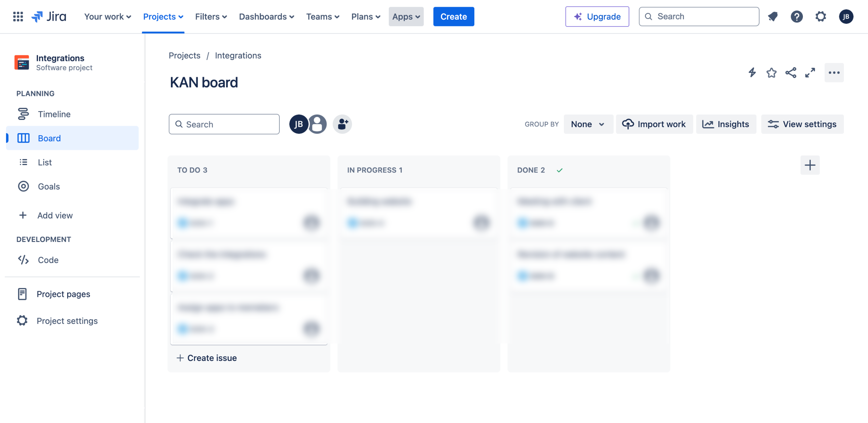Switch to the List view
The height and width of the screenshot is (423, 868).
point(44,162)
